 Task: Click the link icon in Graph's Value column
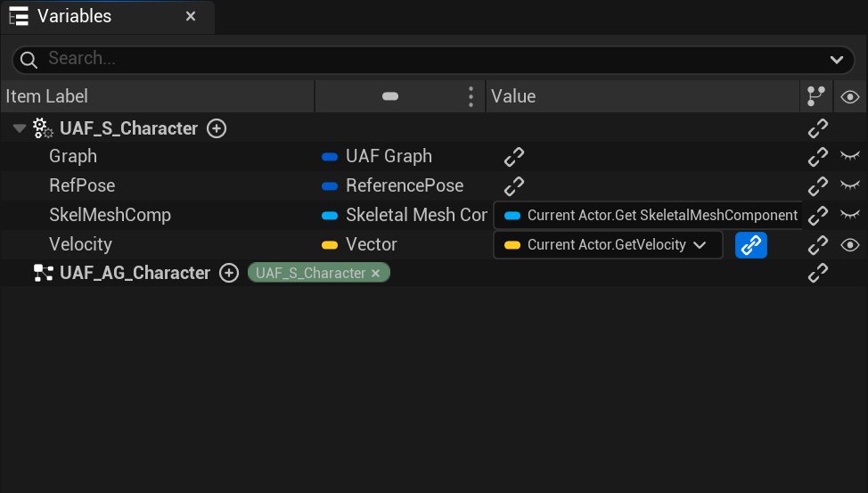514,157
